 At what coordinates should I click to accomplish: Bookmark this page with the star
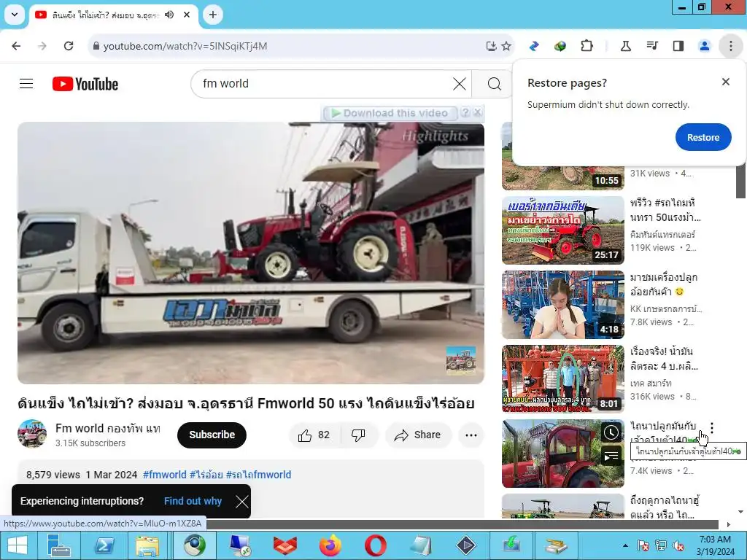click(506, 46)
